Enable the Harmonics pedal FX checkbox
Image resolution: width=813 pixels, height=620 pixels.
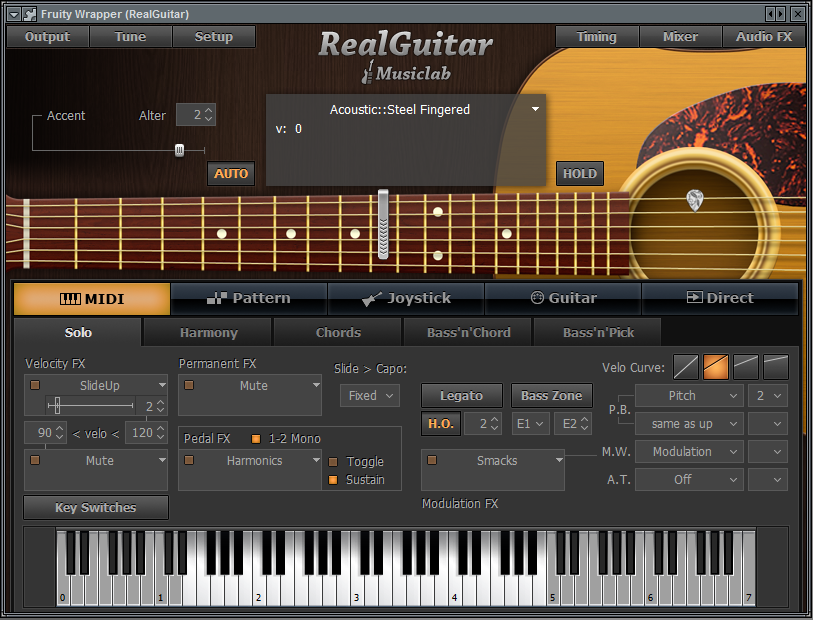click(189, 460)
